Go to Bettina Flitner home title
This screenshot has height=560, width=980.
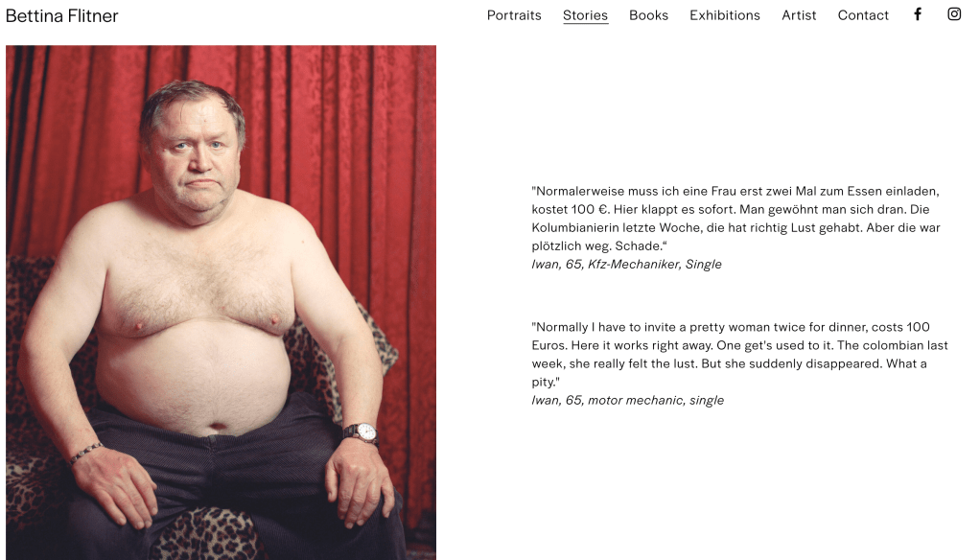[62, 15]
